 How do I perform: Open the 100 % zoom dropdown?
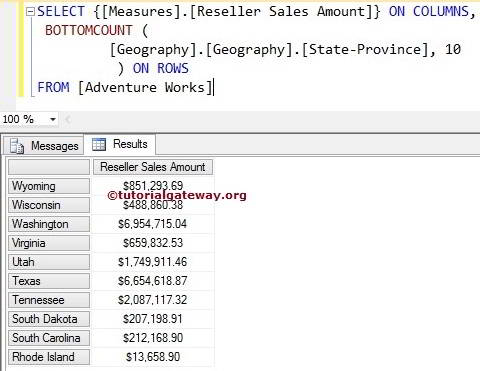(x=53, y=119)
